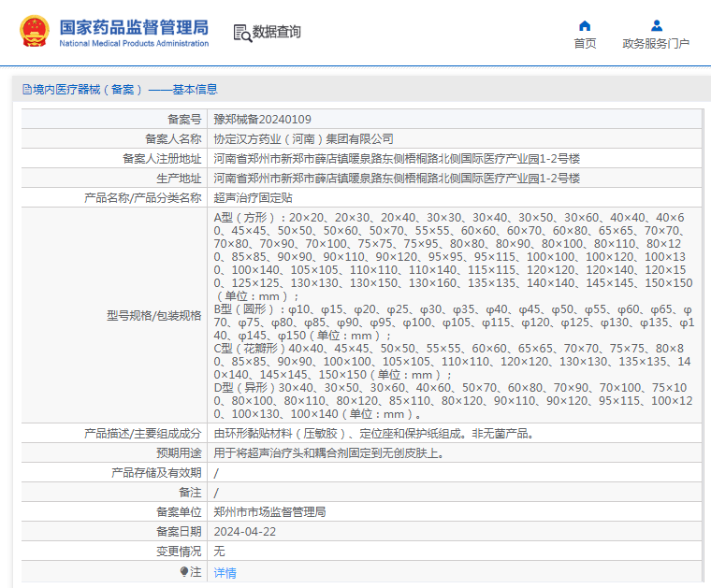Open 数据查询 data query
The height and width of the screenshot is (588, 711).
(276, 32)
